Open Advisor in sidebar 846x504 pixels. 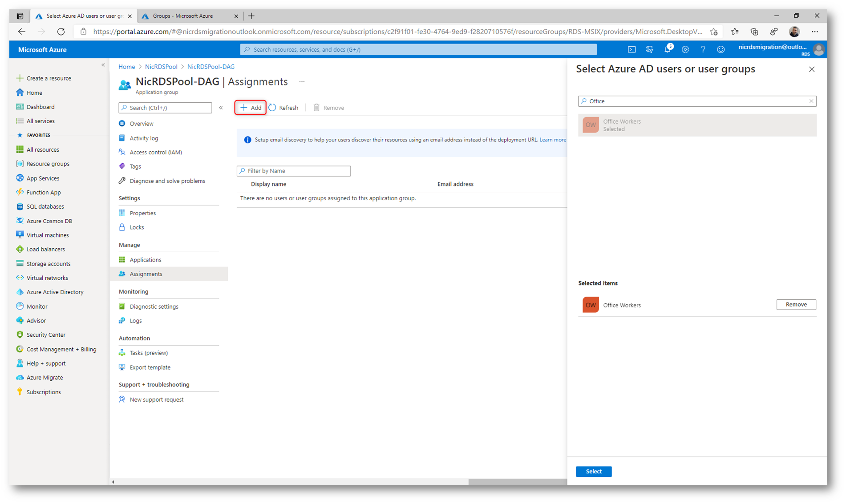[x=36, y=320]
